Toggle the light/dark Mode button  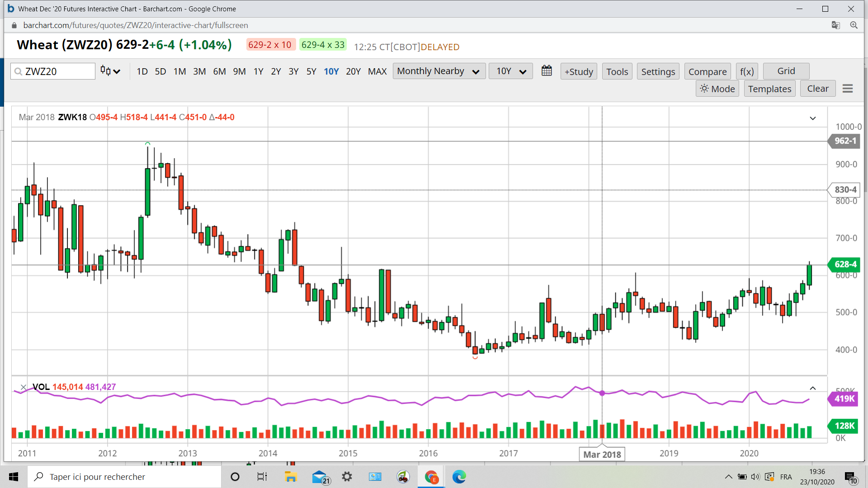pos(717,89)
